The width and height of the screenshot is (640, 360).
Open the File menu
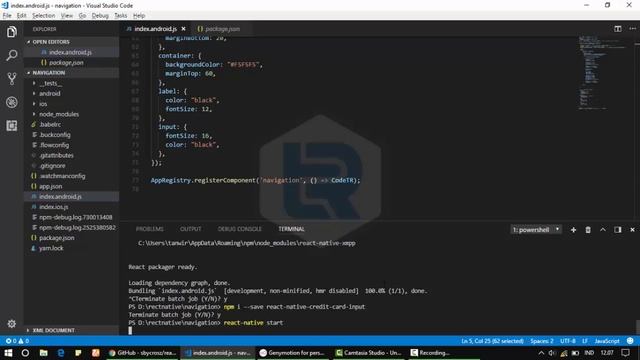pyautogui.click(x=7, y=16)
